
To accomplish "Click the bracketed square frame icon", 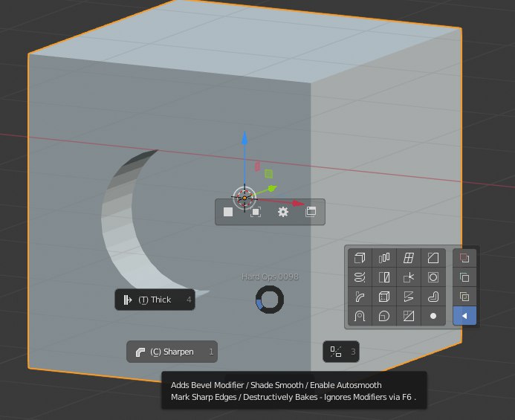I will [x=256, y=212].
